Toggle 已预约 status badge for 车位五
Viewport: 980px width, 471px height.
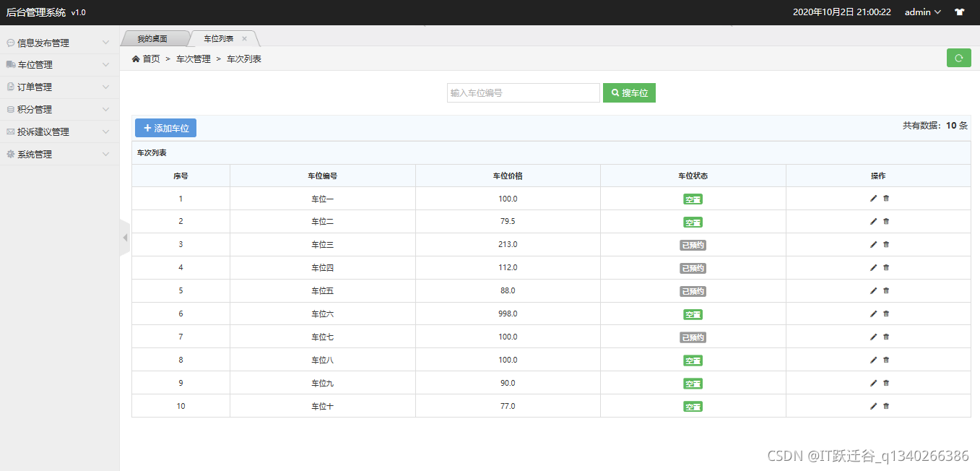693,292
